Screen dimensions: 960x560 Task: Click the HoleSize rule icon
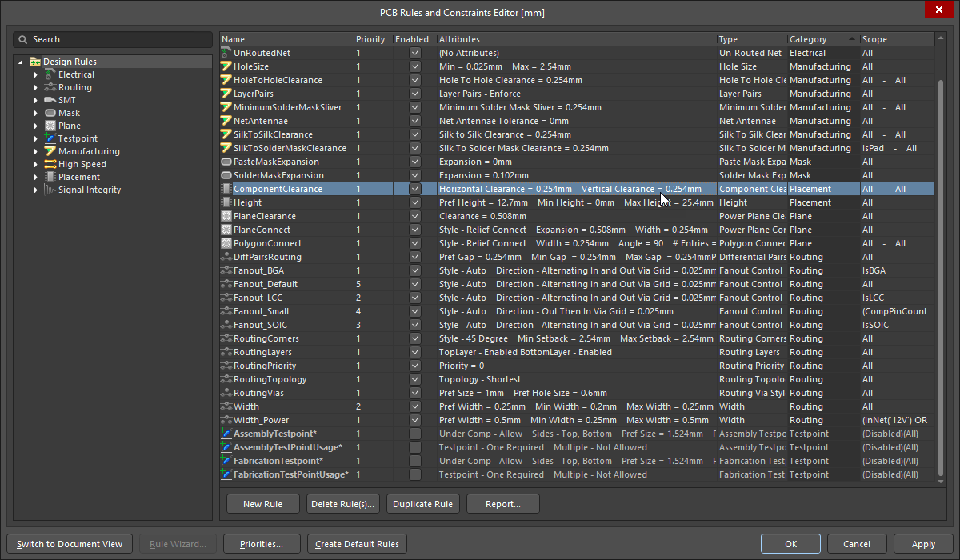(226, 66)
